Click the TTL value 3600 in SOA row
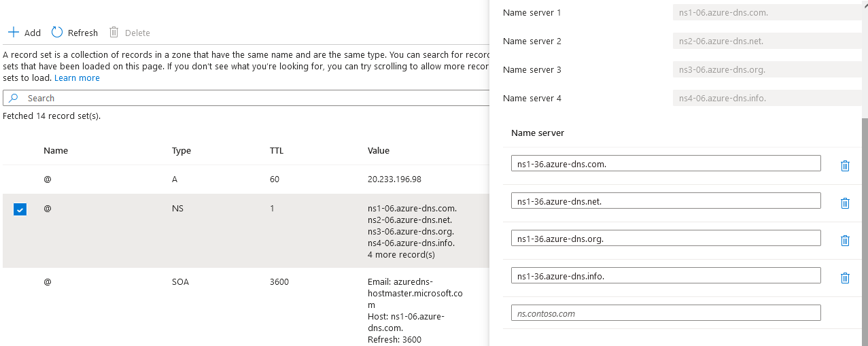The image size is (868, 346). [x=279, y=281]
